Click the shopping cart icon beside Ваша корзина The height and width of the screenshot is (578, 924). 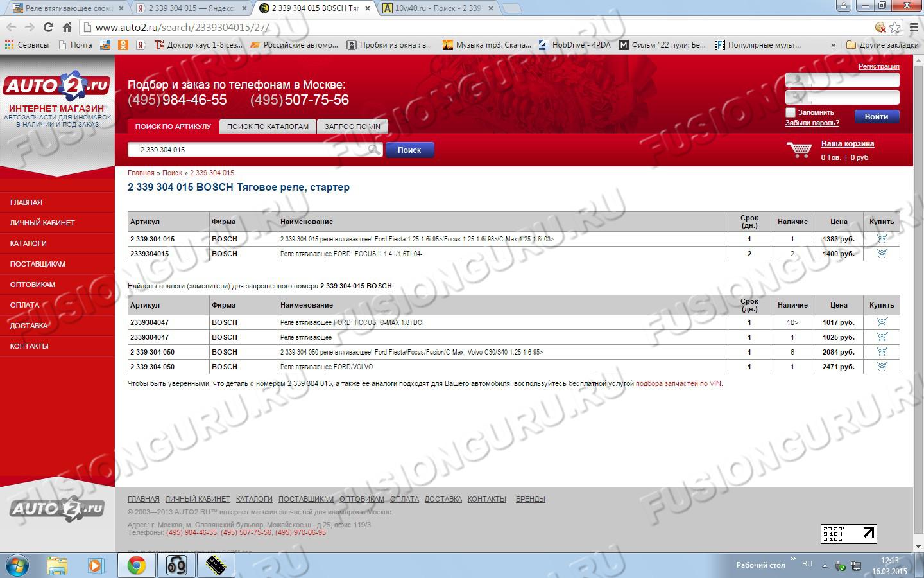tap(800, 150)
